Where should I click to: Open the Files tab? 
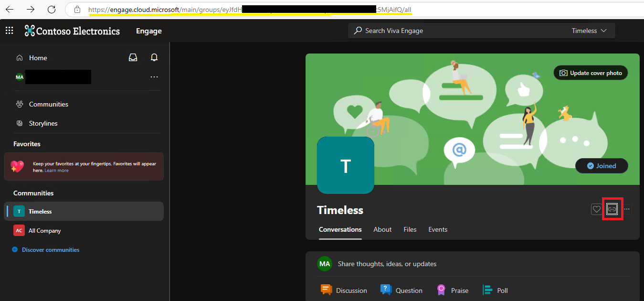410,229
